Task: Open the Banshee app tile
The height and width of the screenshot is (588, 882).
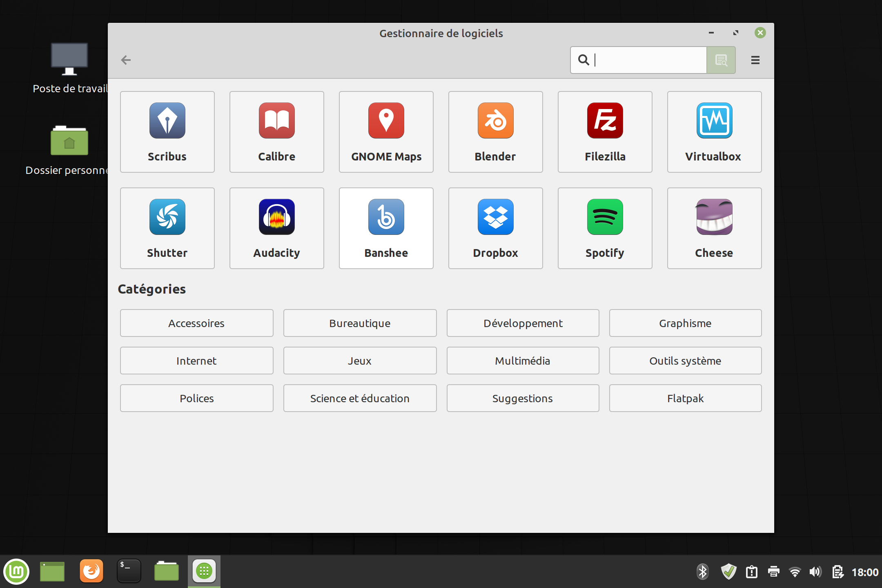Action: pyautogui.click(x=386, y=228)
